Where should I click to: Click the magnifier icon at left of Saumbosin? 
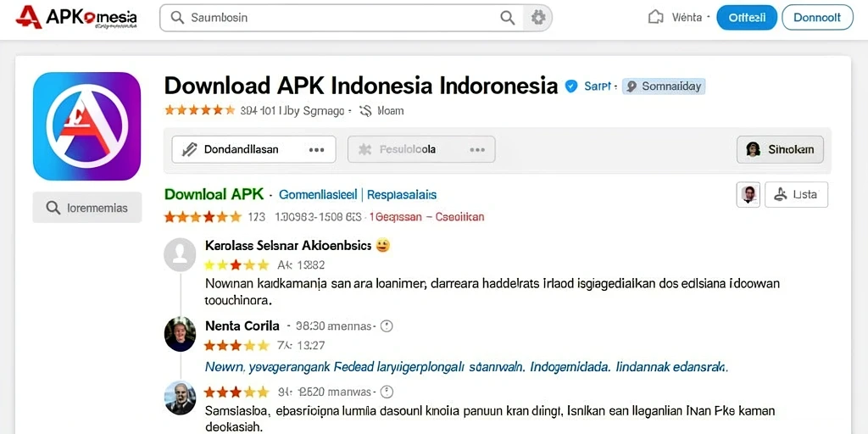177,18
